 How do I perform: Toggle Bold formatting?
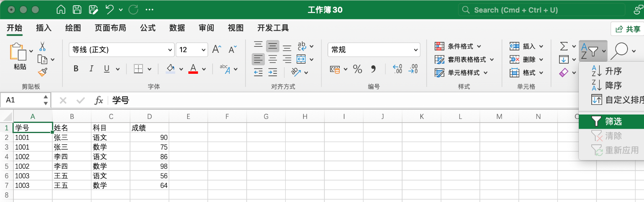tap(76, 69)
